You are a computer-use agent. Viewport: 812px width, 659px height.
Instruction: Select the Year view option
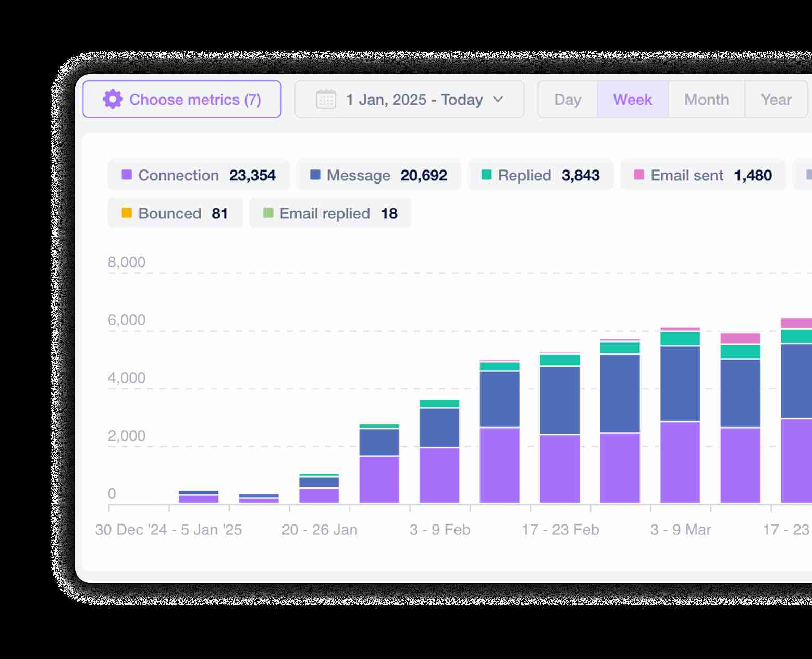[x=776, y=99]
